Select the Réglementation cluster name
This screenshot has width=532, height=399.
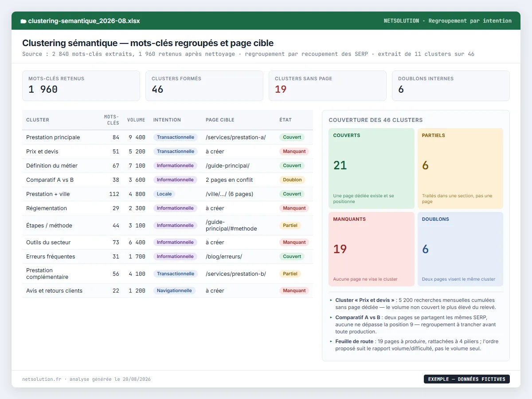tap(47, 208)
